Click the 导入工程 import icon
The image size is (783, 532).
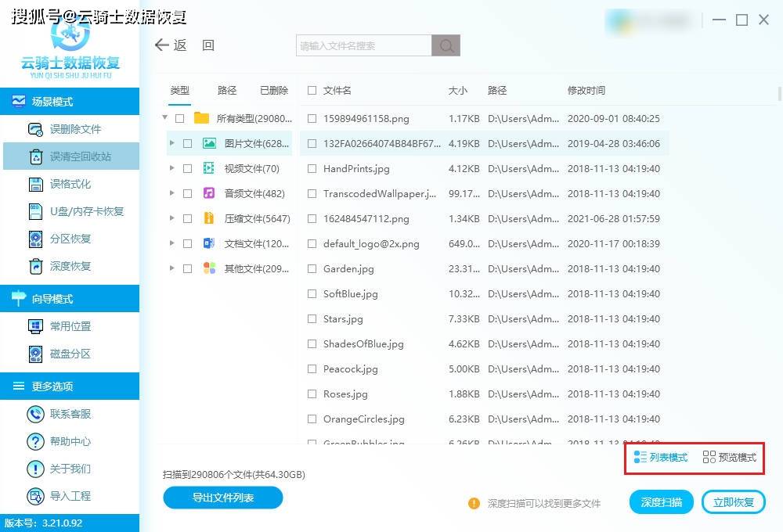(35, 496)
